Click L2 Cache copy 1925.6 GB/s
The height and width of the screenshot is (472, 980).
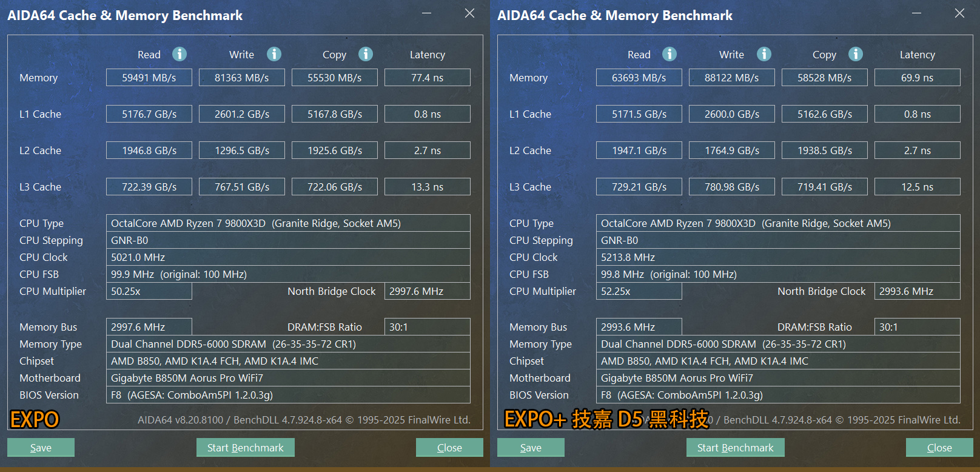[335, 150]
